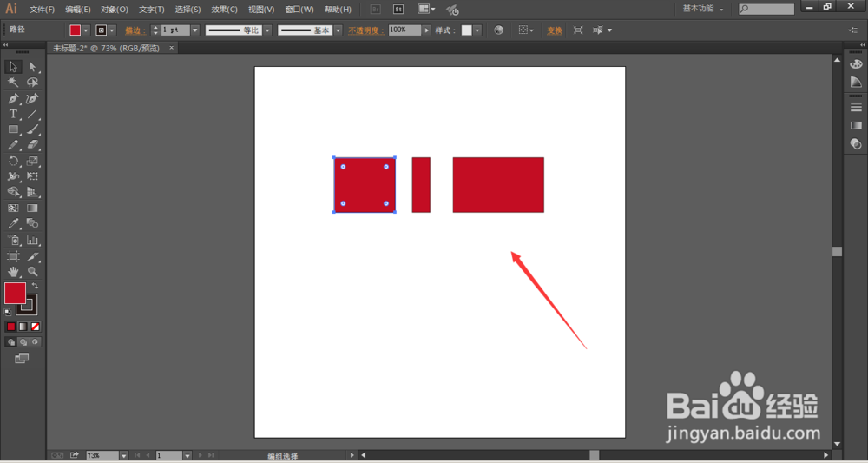Select the Selection tool (black arrow)
868x463 pixels.
click(13, 67)
